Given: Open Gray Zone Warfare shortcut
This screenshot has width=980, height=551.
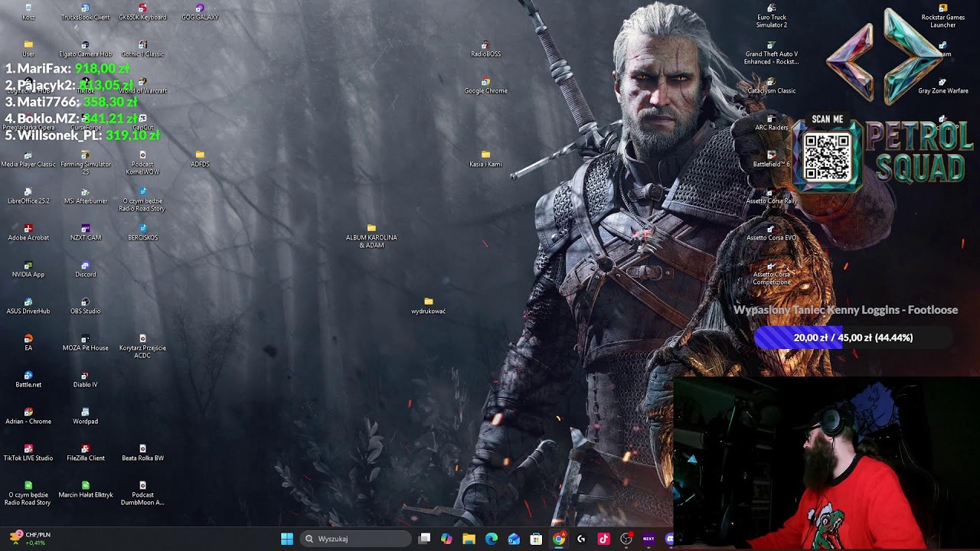Looking at the screenshot, I should tap(942, 86).
